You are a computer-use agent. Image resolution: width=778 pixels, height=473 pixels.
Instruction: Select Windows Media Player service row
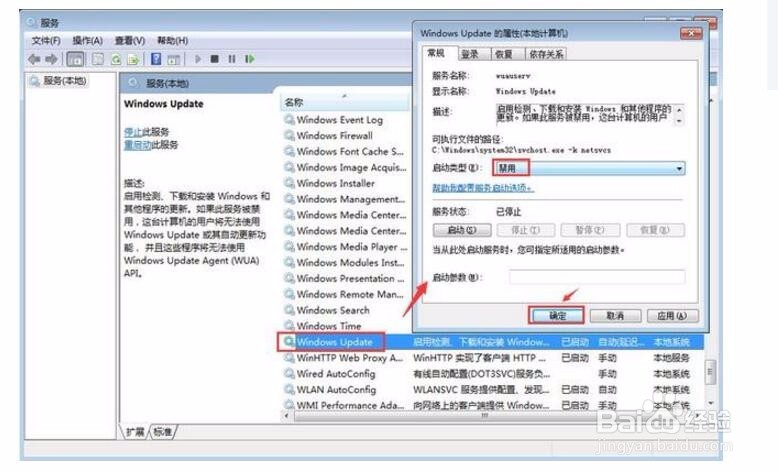[x=352, y=247]
